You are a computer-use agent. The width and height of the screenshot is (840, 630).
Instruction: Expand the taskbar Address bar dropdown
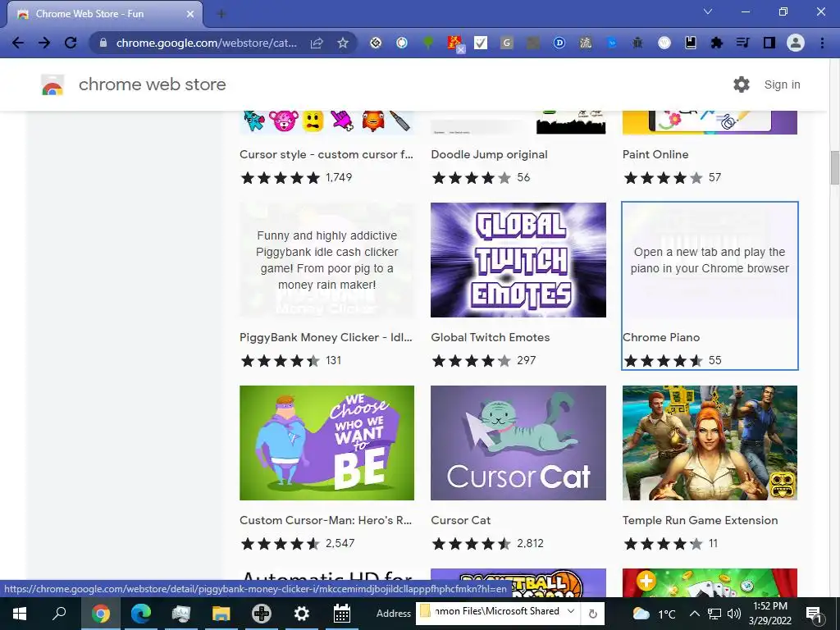[x=571, y=611]
